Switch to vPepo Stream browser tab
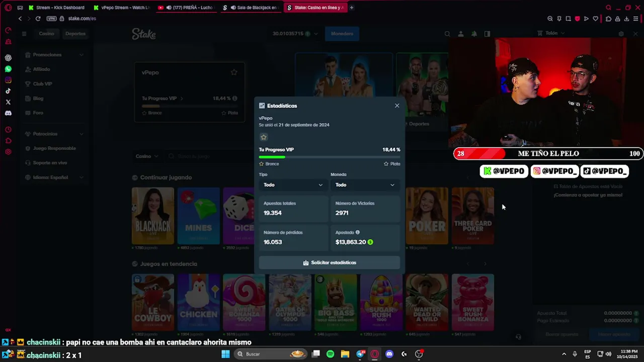 pyautogui.click(x=121, y=8)
